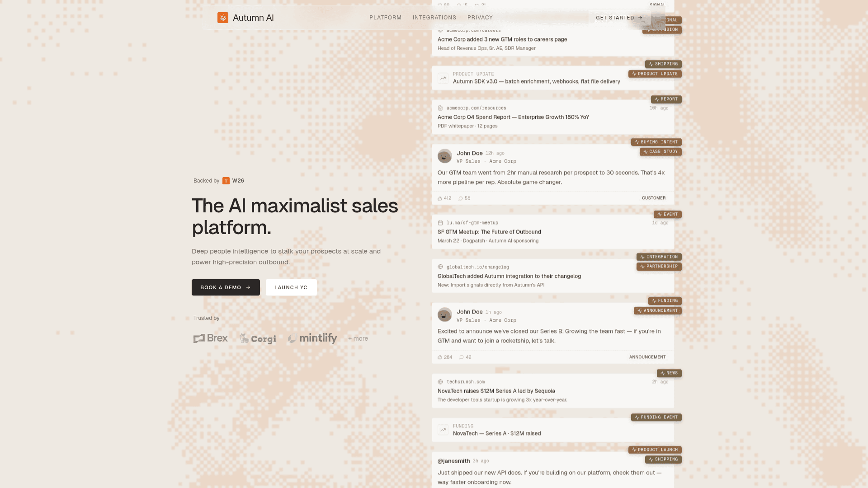Click the Corgi logo
The image size is (868, 488).
pos(258,338)
